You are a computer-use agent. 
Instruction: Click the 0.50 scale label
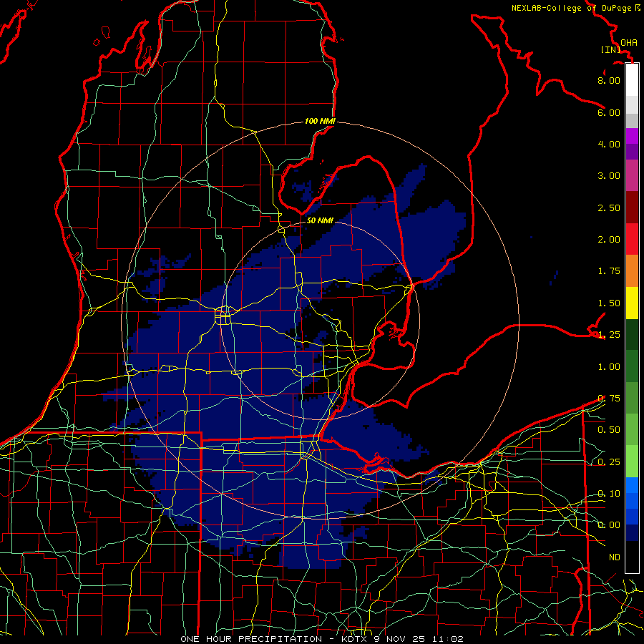tap(609, 430)
